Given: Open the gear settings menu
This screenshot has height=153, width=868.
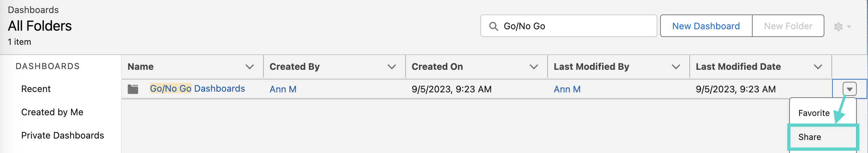Looking at the screenshot, I should tap(842, 26).
